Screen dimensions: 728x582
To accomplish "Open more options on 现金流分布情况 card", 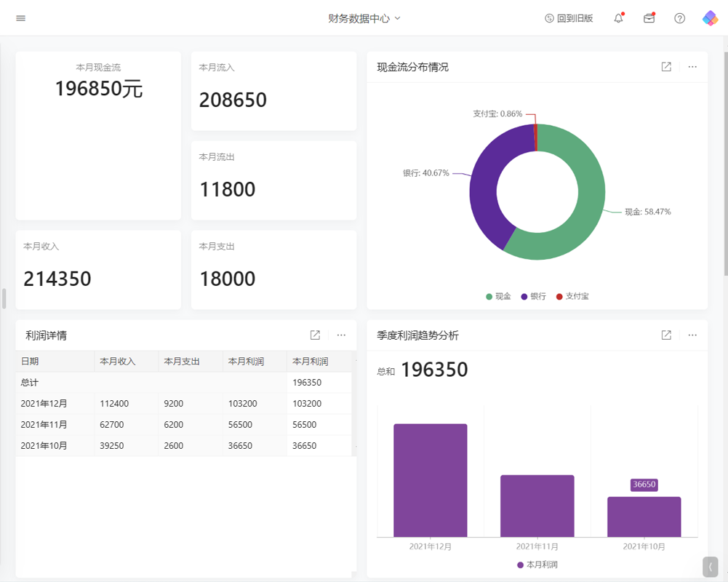I will pyautogui.click(x=691, y=66).
